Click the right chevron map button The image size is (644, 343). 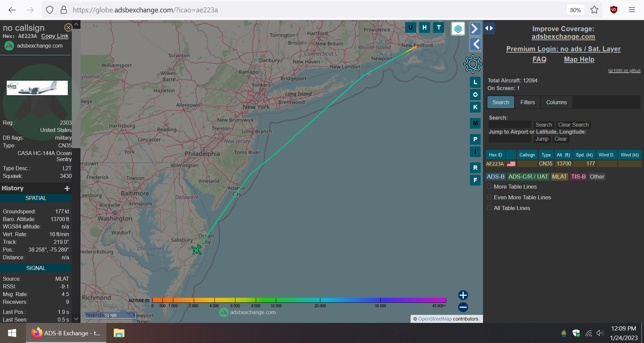coord(475,28)
